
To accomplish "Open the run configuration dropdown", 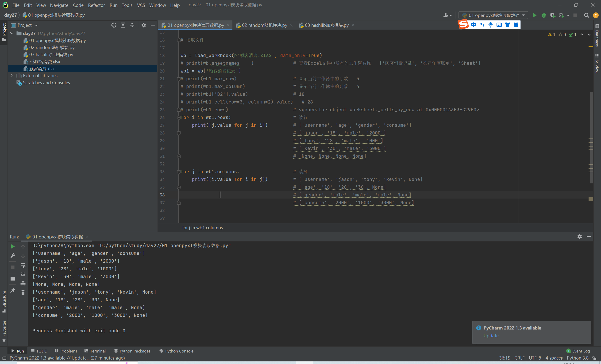I will (x=523, y=15).
